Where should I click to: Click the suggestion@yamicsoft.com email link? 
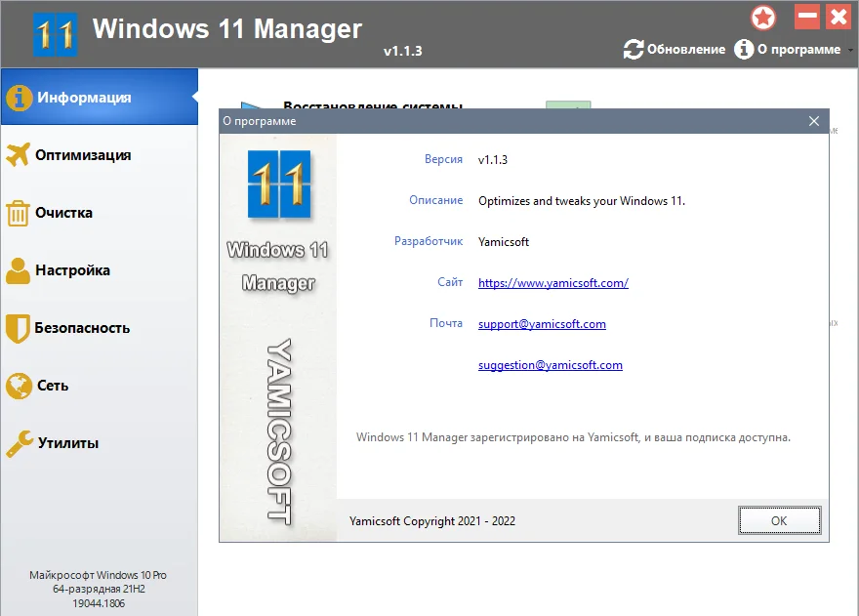550,365
